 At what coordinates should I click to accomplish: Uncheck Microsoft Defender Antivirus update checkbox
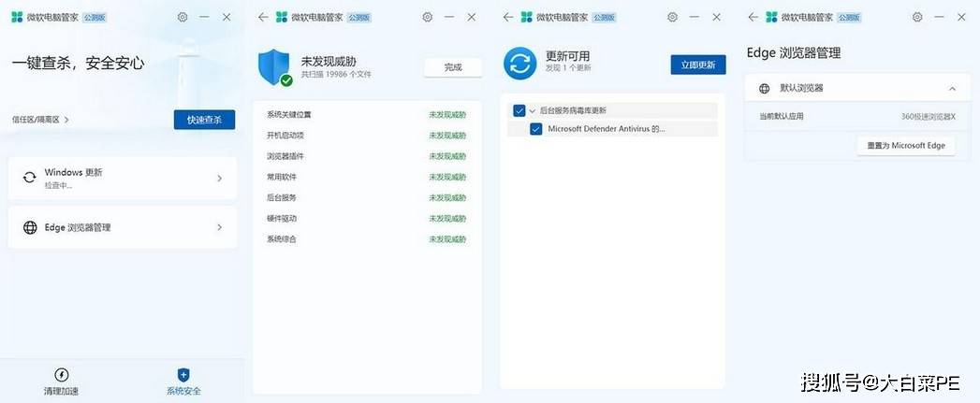pyautogui.click(x=535, y=129)
